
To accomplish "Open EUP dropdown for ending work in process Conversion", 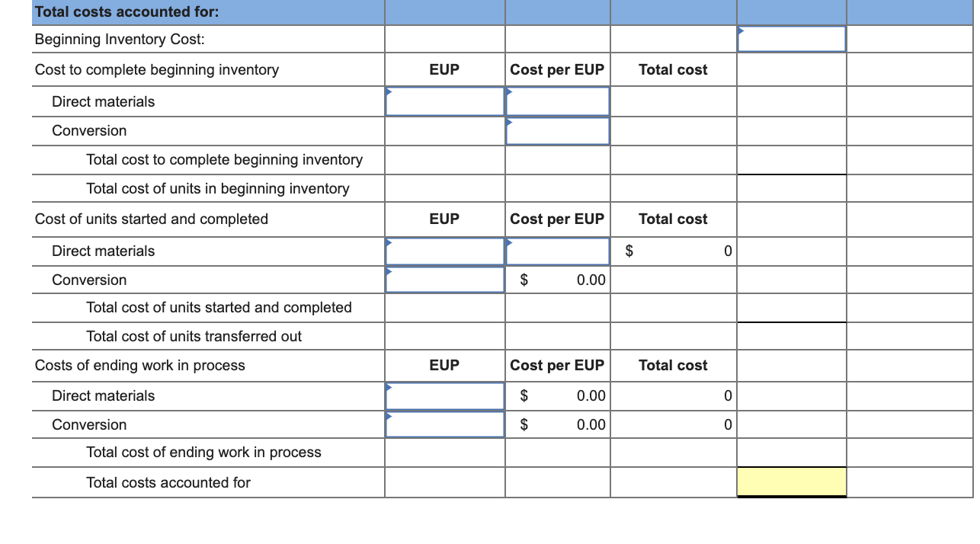I will click(x=445, y=424).
